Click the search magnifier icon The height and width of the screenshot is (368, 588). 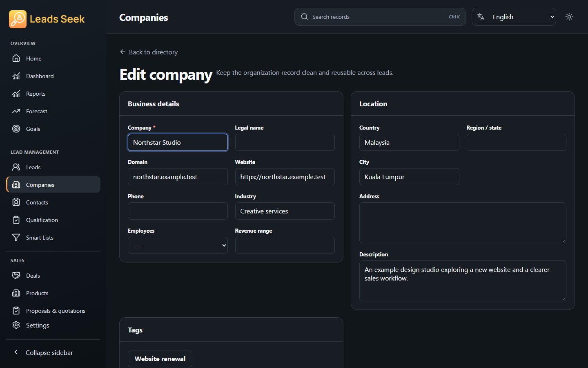click(x=304, y=17)
